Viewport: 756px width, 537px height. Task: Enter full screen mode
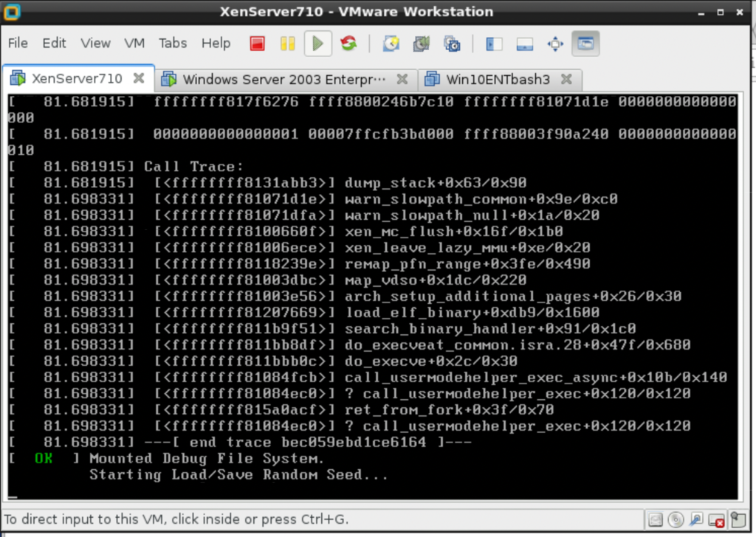555,44
